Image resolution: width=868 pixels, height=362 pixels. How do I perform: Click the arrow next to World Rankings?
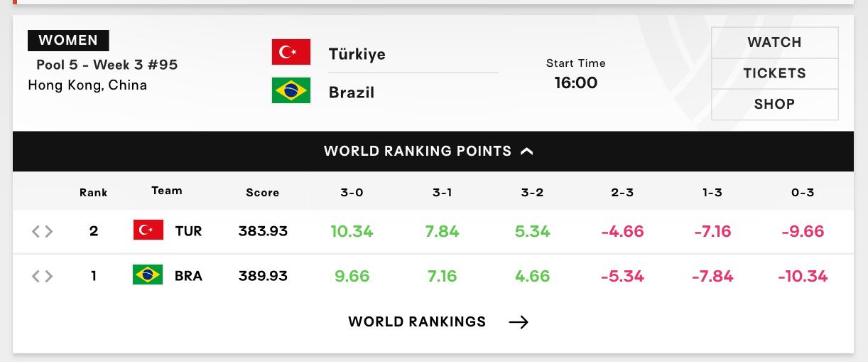pyautogui.click(x=519, y=322)
